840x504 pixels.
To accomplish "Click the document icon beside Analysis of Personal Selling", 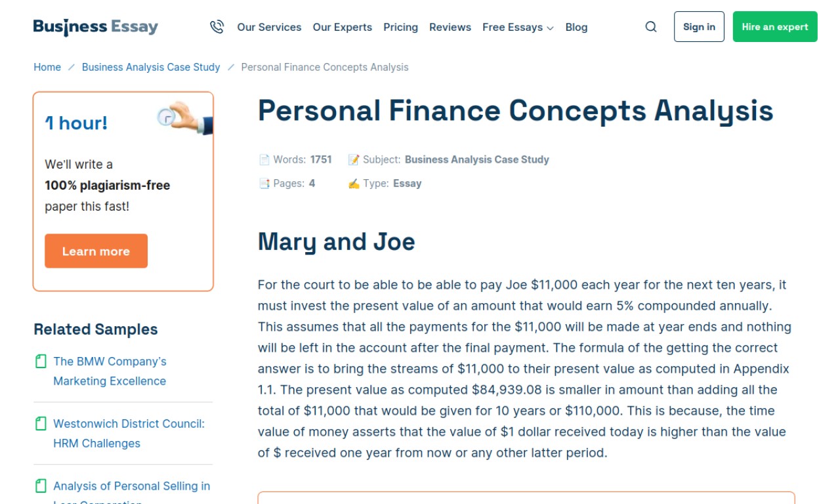I will click(41, 486).
